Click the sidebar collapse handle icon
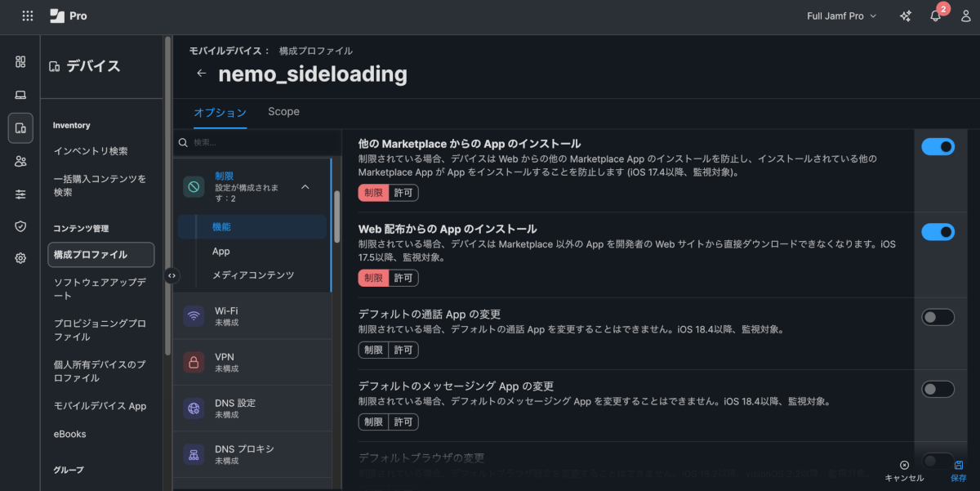Viewport: 980px width, 491px height. [171, 275]
